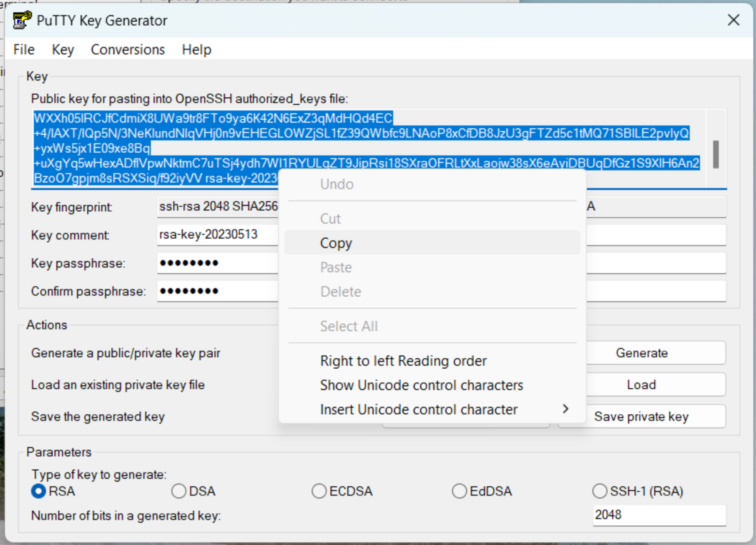Expand Insert Unicode control character submenu arrow

click(x=565, y=409)
